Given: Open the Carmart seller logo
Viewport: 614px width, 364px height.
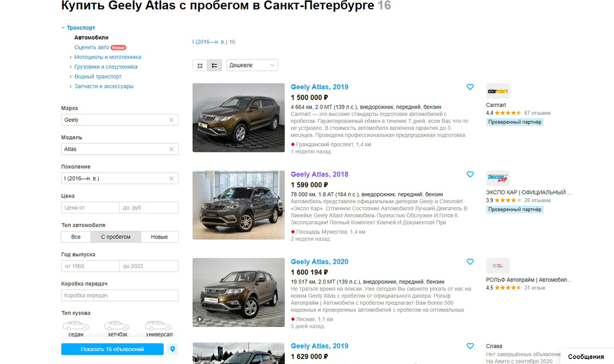Looking at the screenshot, I should pyautogui.click(x=498, y=91).
